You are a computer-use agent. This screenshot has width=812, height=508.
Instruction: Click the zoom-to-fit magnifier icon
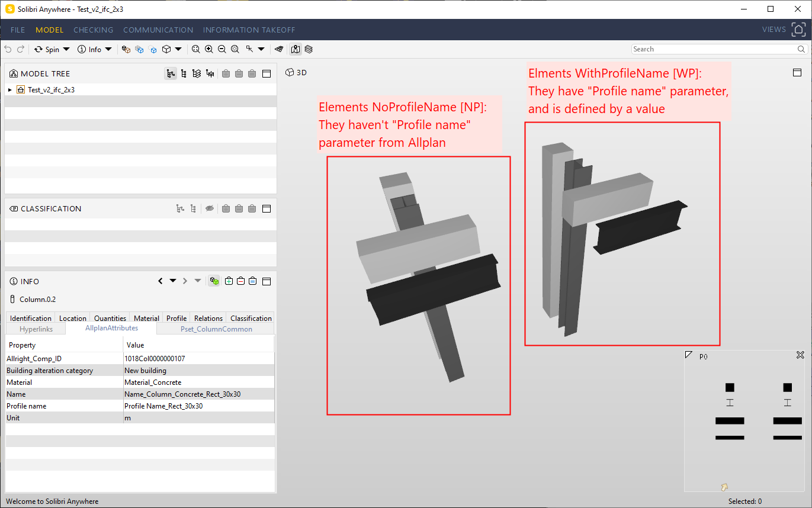(x=196, y=49)
